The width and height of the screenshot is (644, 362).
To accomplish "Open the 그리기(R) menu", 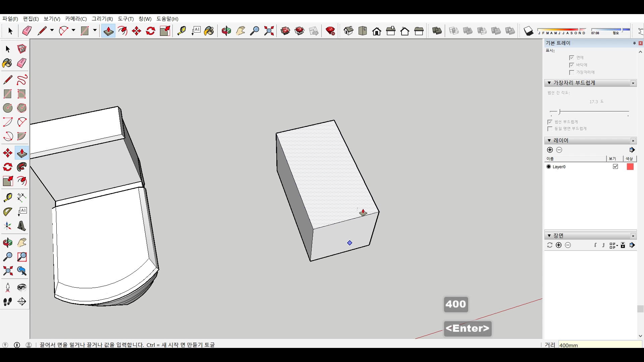I will click(x=102, y=19).
